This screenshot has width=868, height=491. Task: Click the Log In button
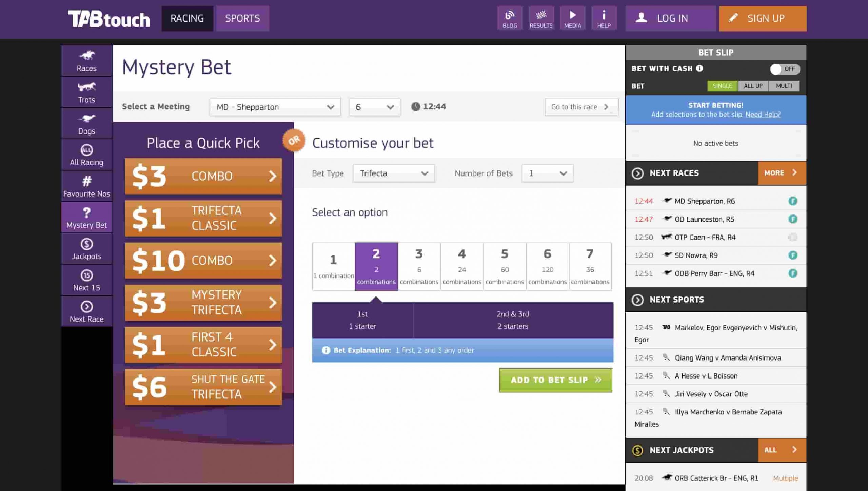click(671, 18)
